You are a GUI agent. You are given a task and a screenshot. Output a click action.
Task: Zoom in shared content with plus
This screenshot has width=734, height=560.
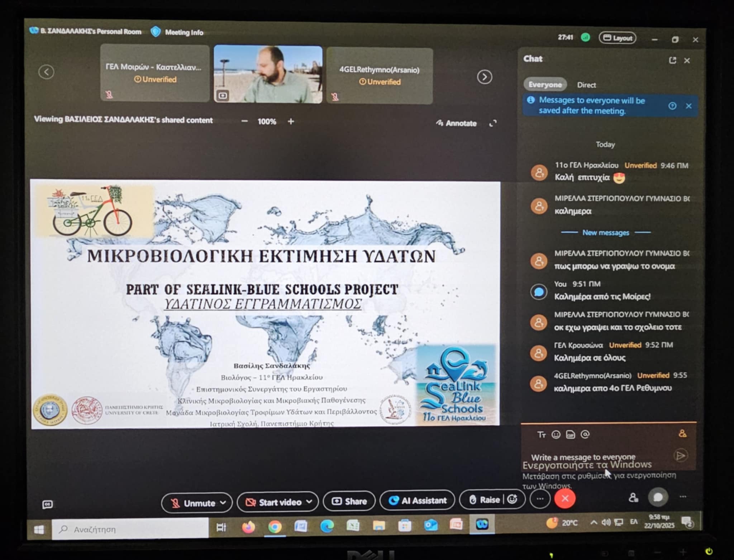click(291, 122)
